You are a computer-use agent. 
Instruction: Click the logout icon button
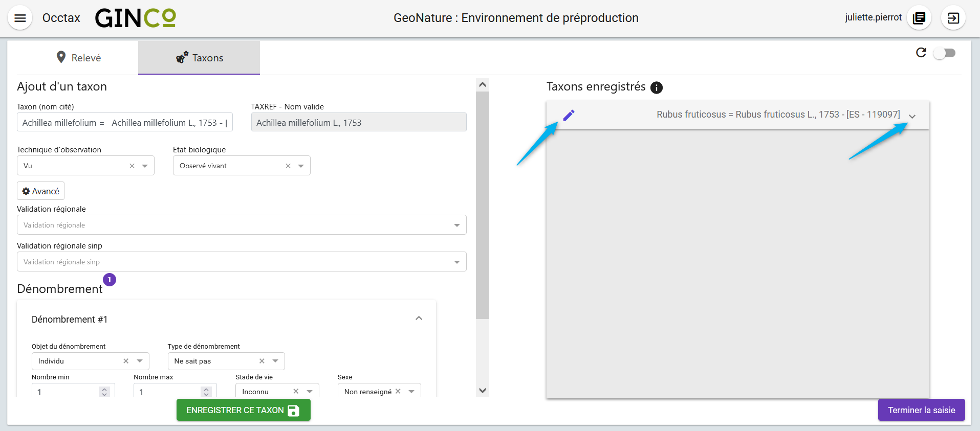[x=953, y=18]
